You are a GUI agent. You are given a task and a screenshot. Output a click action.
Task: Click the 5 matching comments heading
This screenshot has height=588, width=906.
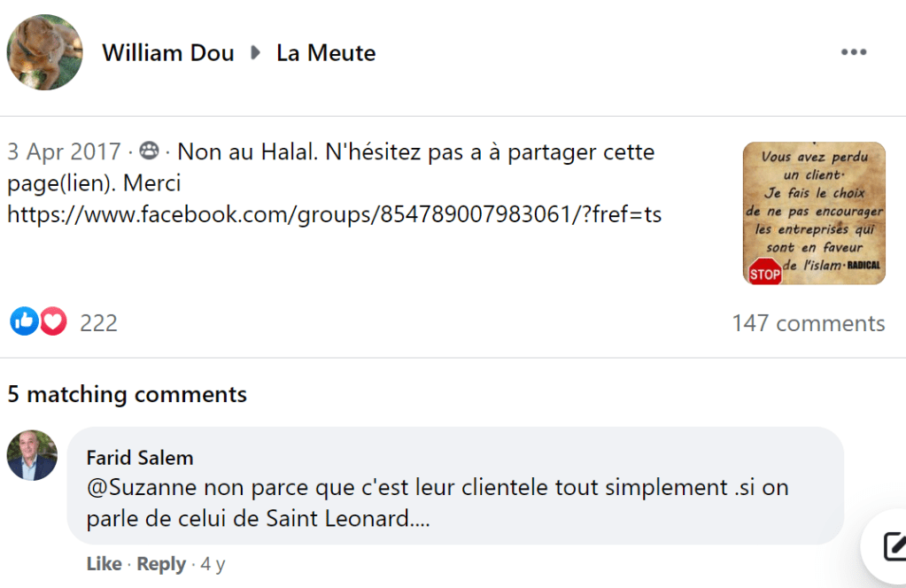(127, 394)
